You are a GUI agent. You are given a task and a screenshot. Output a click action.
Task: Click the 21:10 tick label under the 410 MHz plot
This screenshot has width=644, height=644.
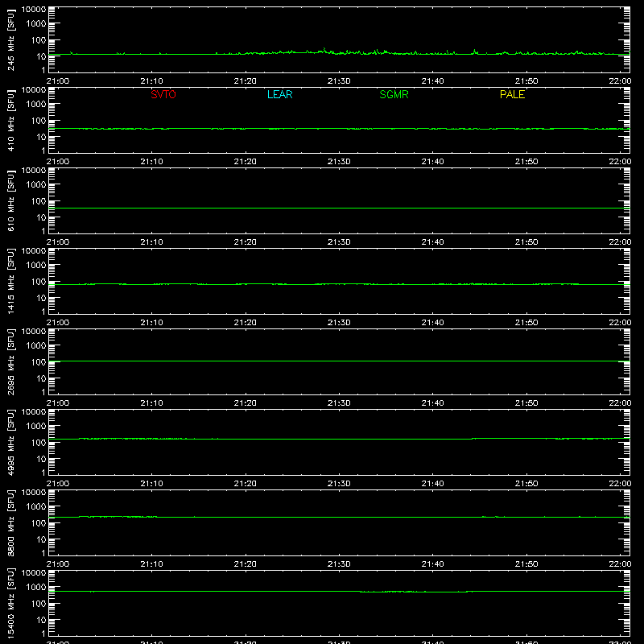click(151, 162)
